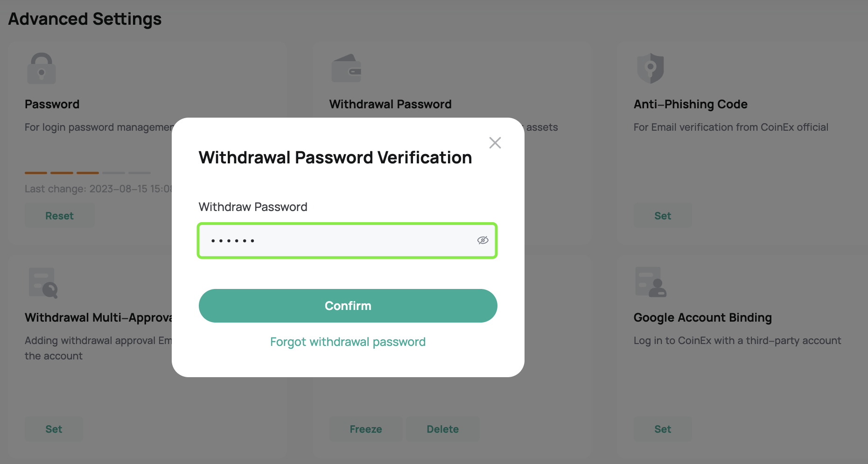868x464 pixels.
Task: Show the hidden withdraw password characters
Action: coord(483,240)
